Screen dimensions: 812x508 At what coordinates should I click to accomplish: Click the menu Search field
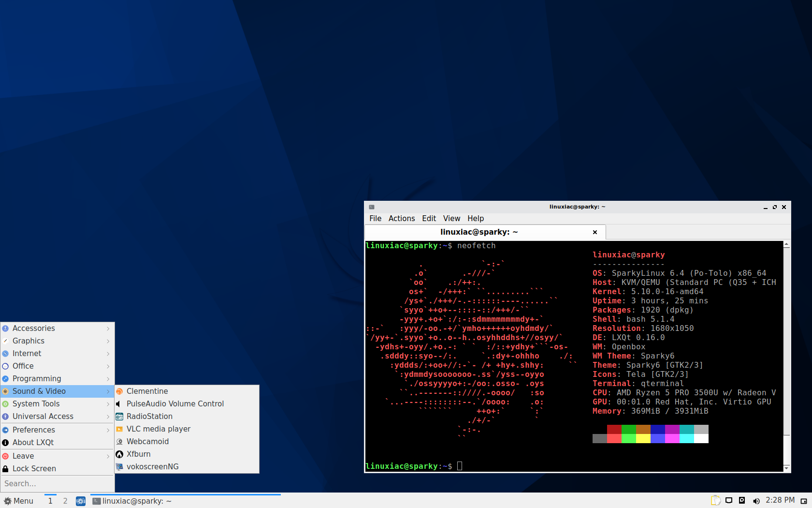coord(57,483)
